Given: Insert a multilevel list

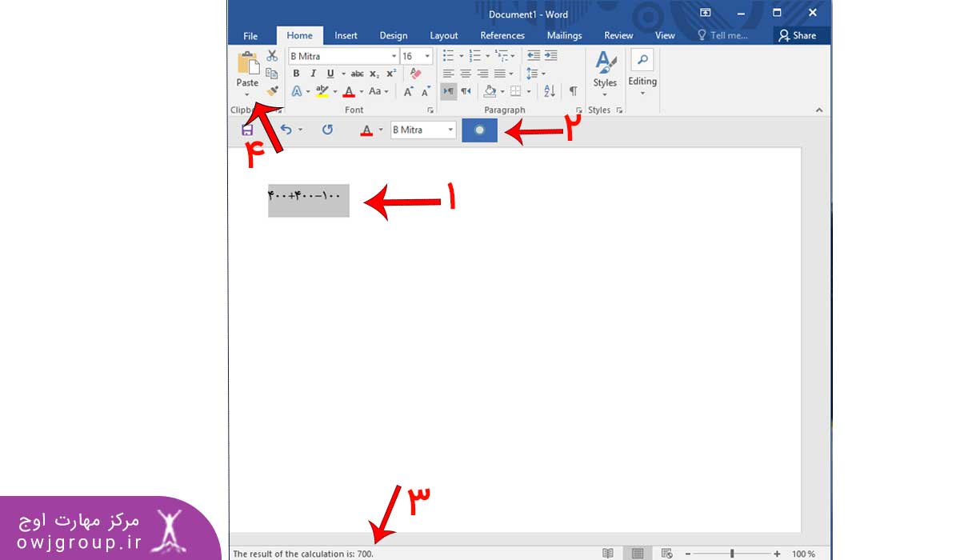Looking at the screenshot, I should [502, 56].
